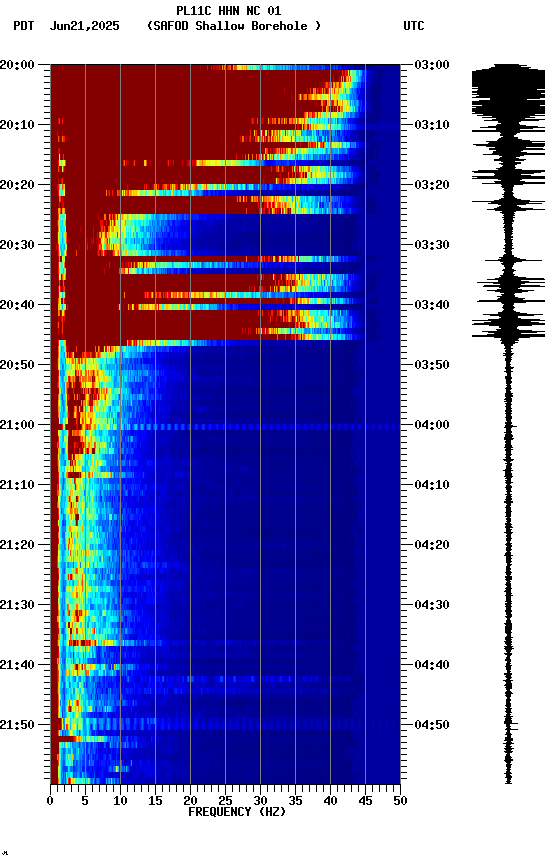552x864 pixels.
Task: Click the 03:50 UTC time label
Action: pos(432,365)
